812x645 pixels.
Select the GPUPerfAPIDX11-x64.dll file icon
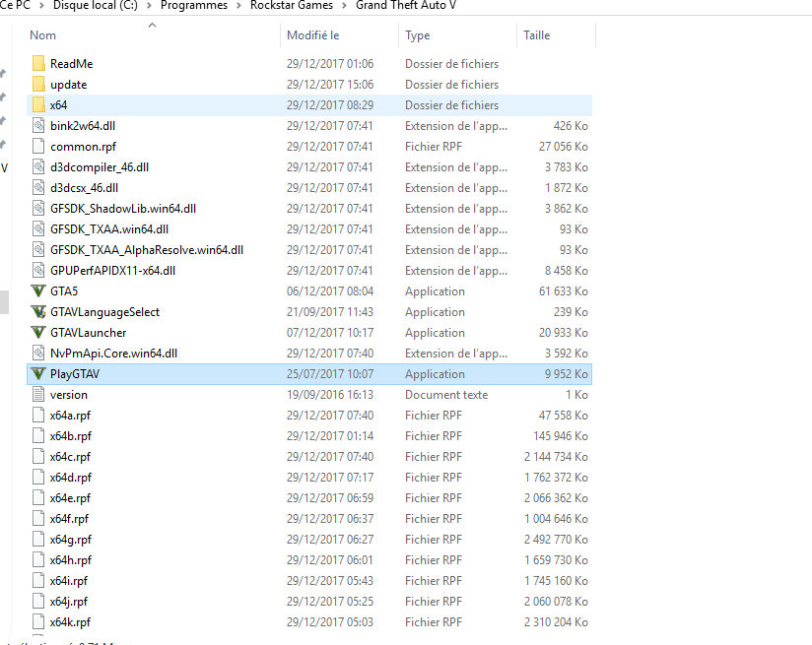[38, 271]
